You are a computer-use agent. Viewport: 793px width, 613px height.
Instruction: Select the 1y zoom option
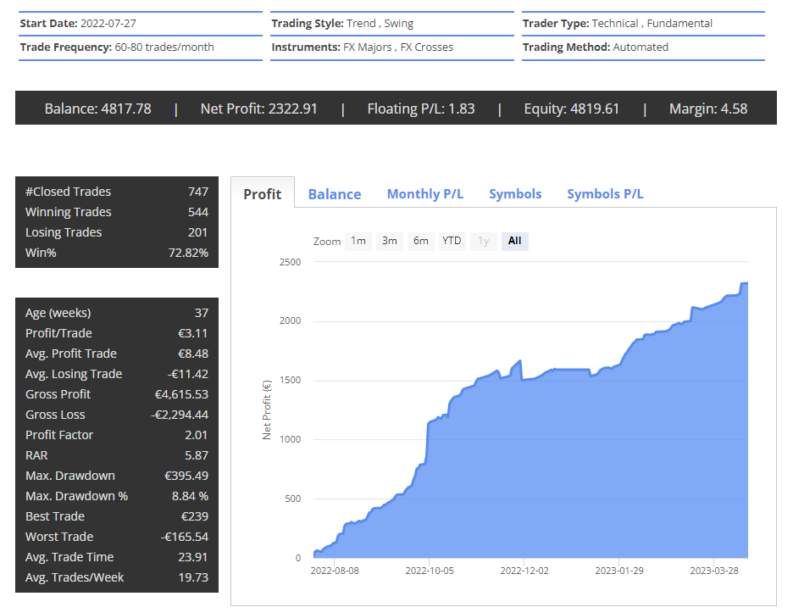484,241
